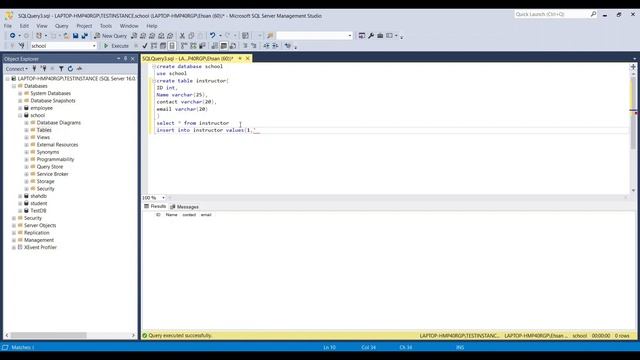The height and width of the screenshot is (360, 640).
Task: Toggle Results to Grid icon
Action: (224, 46)
